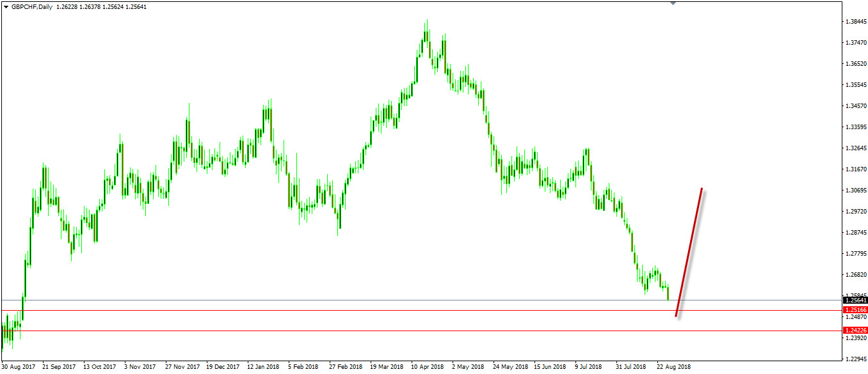Click price scale value 1.34570
868x374 pixels.
coord(856,106)
